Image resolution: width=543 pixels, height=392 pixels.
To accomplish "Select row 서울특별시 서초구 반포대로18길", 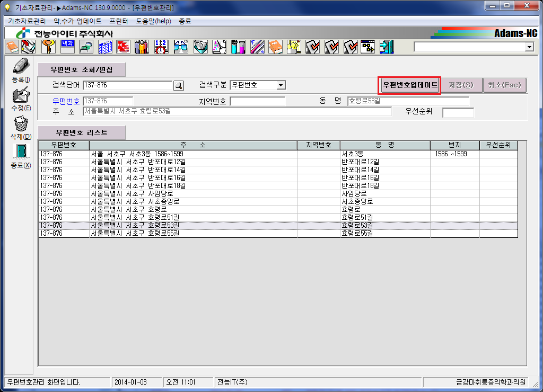I will 278,186.
